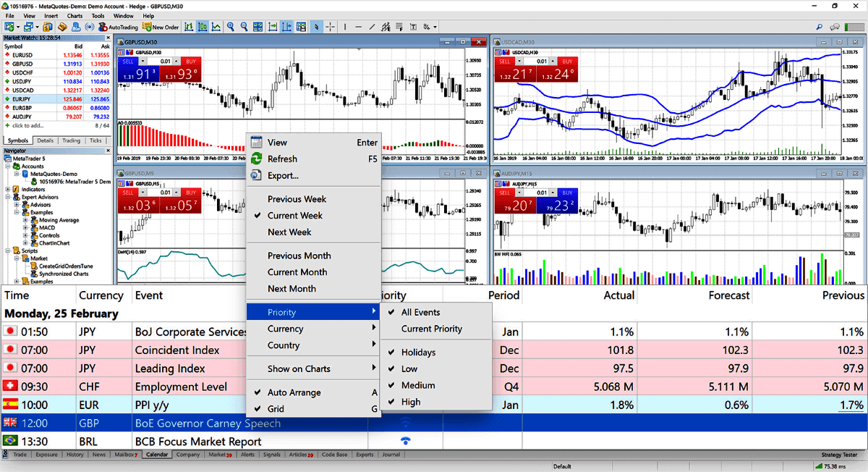Screen dimensions: 868x472
Task: Expand the Indicators tree node
Action: pos(7,190)
